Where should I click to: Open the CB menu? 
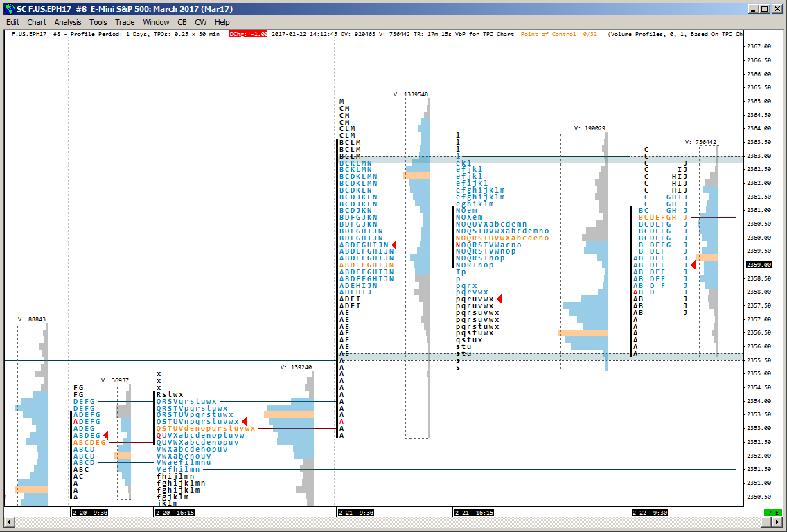(182, 22)
